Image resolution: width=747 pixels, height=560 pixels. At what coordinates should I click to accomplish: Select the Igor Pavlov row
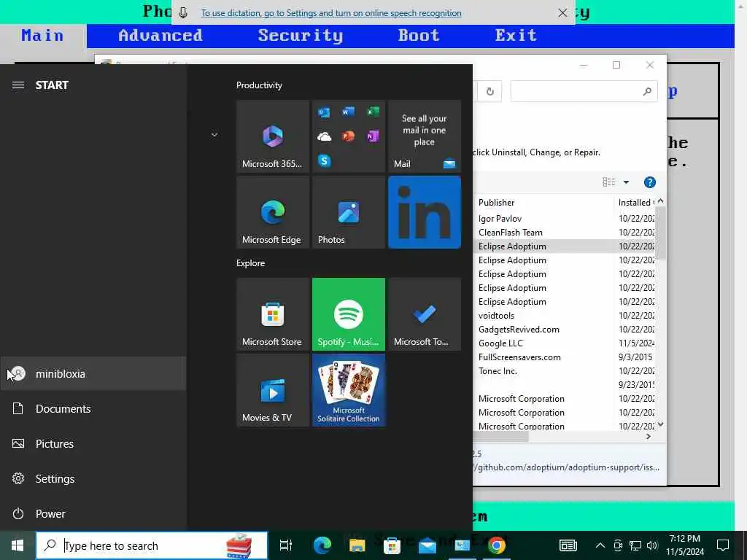(565, 219)
